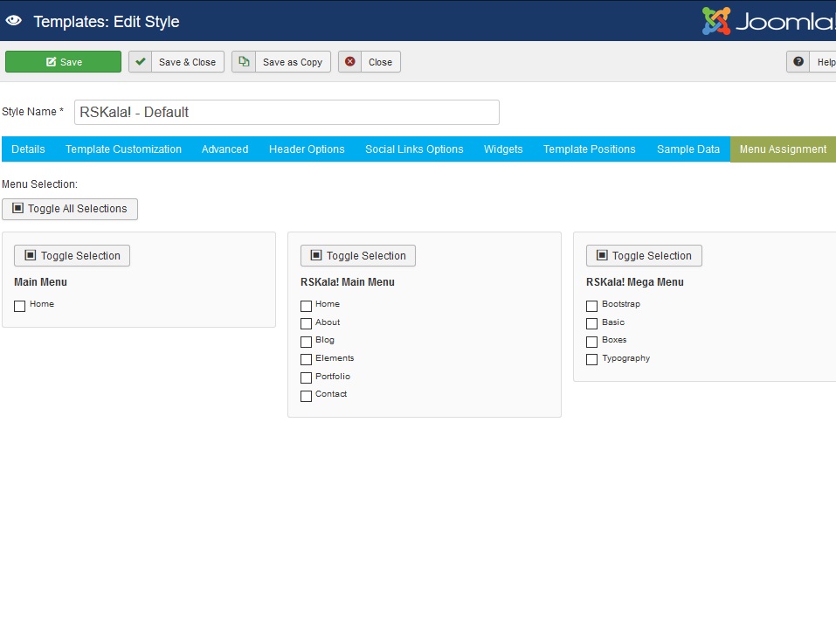Screen dimensions: 836x644
Task: Check the Boxes menu item
Action: point(591,342)
